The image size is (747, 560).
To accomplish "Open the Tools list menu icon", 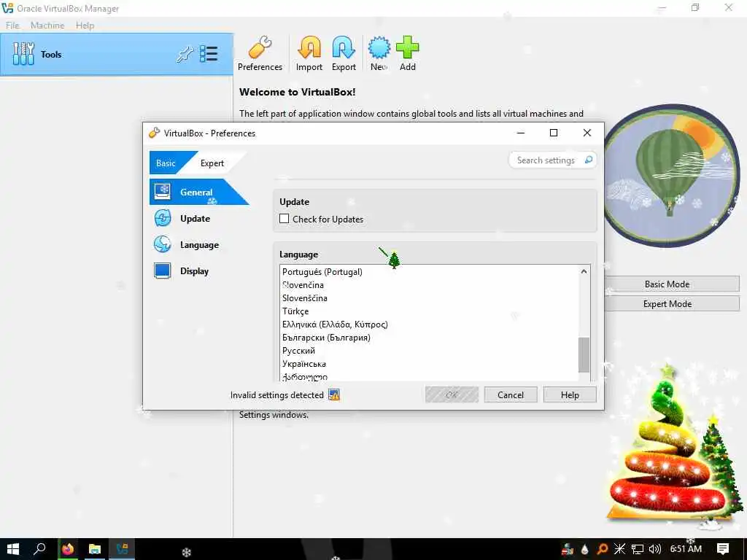I will tap(209, 54).
